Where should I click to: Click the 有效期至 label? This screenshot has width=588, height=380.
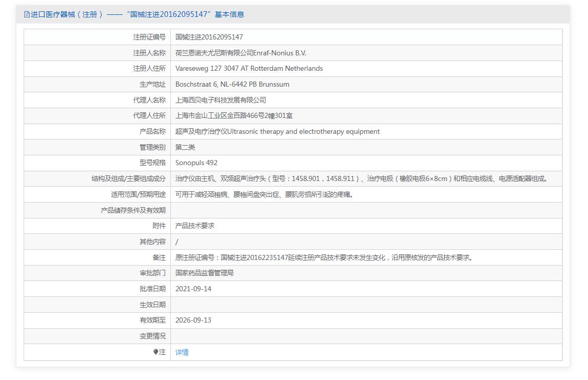click(152, 321)
